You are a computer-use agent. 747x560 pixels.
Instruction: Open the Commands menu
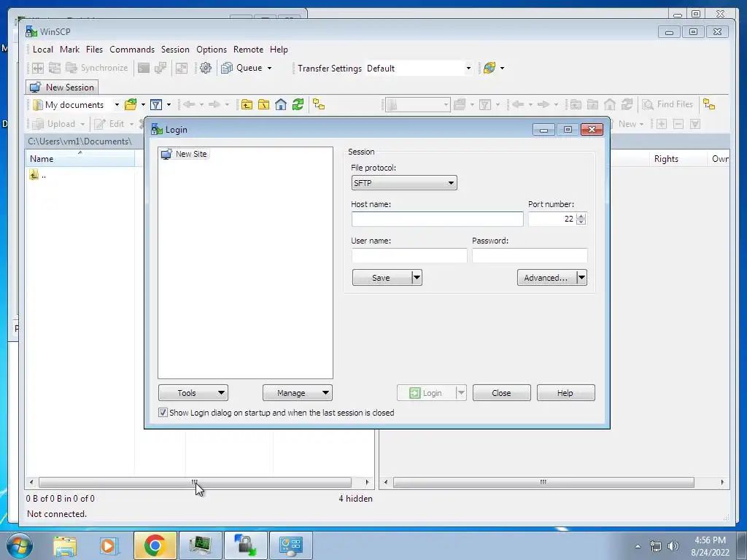(132, 49)
